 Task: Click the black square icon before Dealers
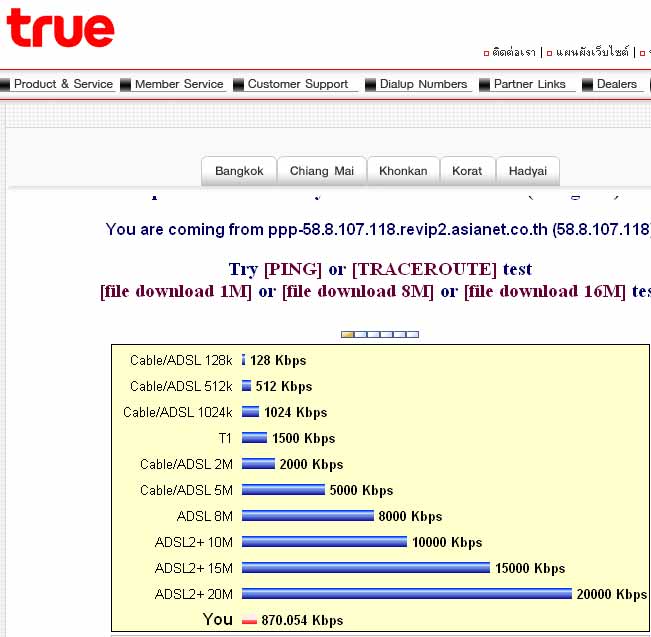[x=587, y=85]
